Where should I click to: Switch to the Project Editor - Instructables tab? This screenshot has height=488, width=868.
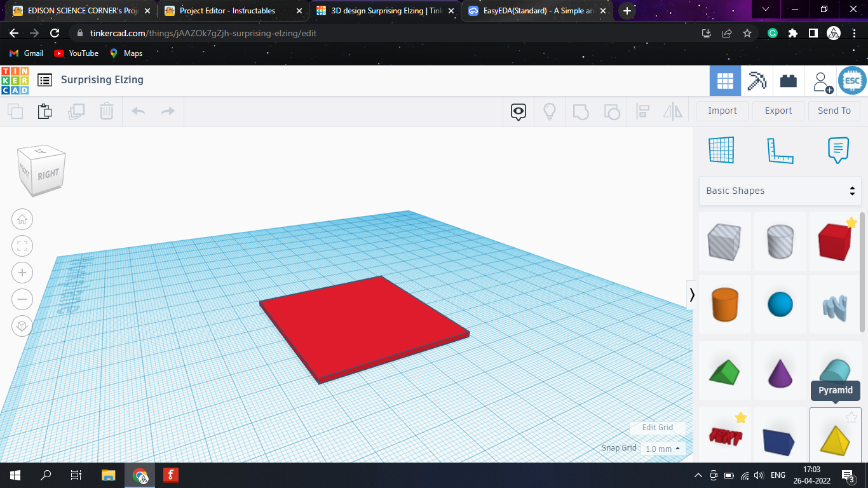233,11
